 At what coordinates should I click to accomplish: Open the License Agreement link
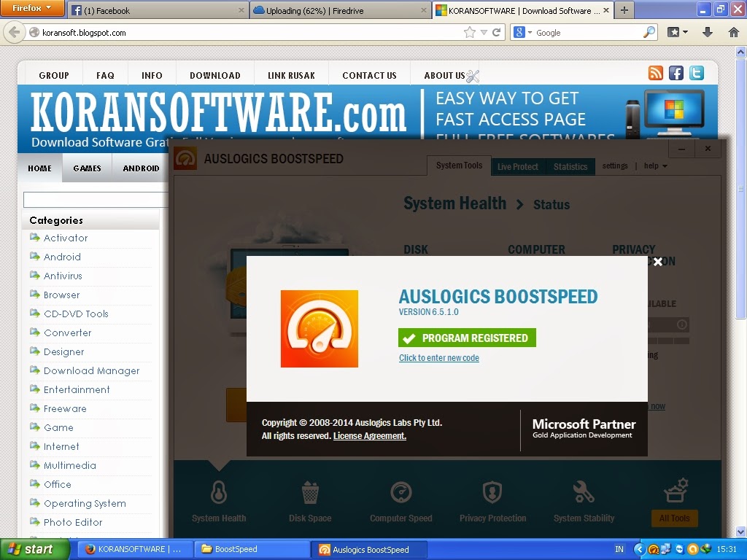click(x=370, y=436)
